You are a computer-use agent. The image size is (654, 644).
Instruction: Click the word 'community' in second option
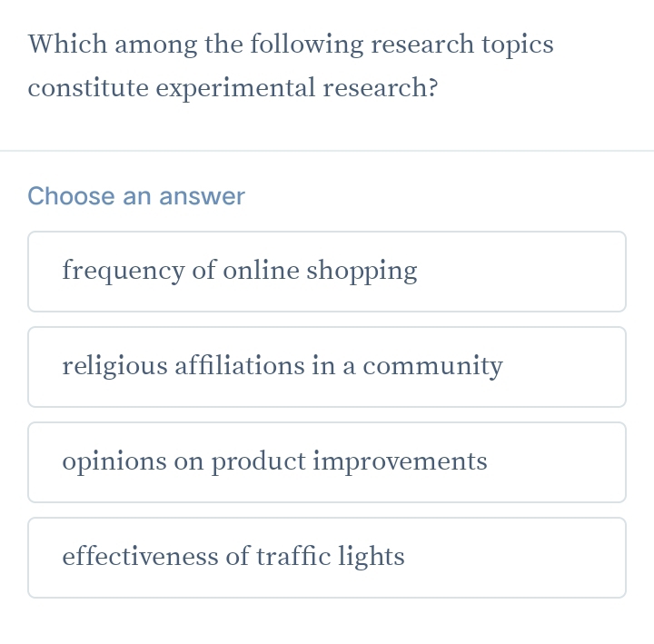(432, 366)
